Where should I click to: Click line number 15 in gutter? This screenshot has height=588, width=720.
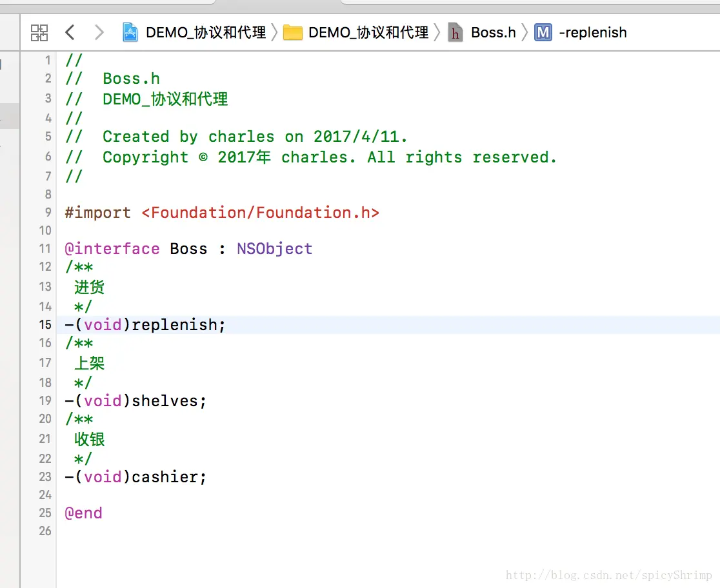pos(45,324)
